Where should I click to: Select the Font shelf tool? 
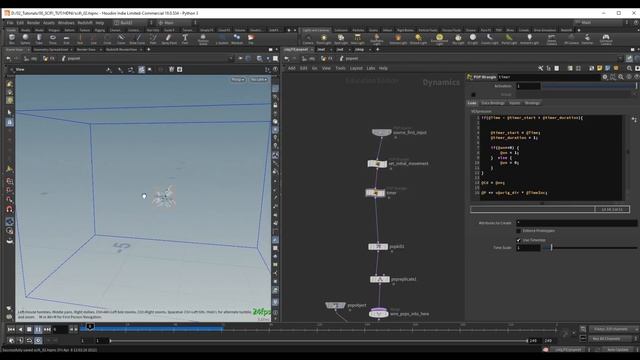185,39
